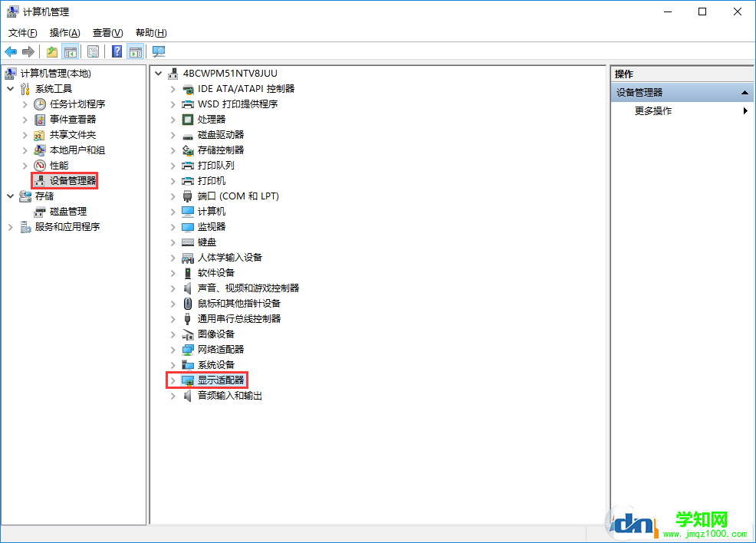Expand the 本地用户和组 node

tap(25, 150)
